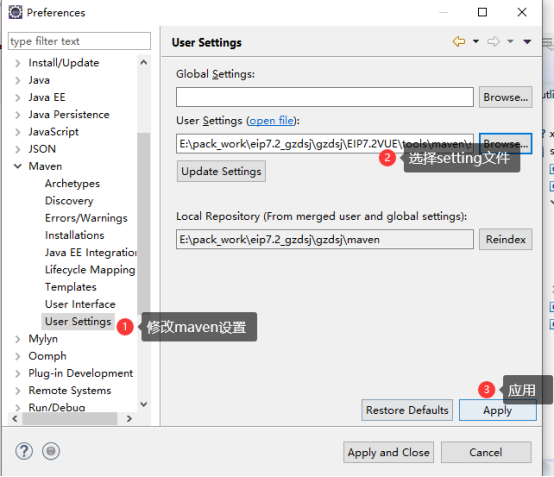Select the User Settings tree item
The height and width of the screenshot is (477, 554).
pyautogui.click(x=78, y=322)
